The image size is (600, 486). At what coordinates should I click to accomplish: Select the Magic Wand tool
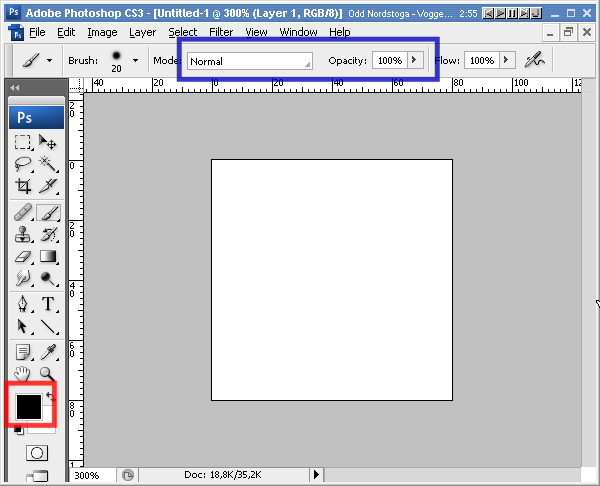[x=48, y=164]
